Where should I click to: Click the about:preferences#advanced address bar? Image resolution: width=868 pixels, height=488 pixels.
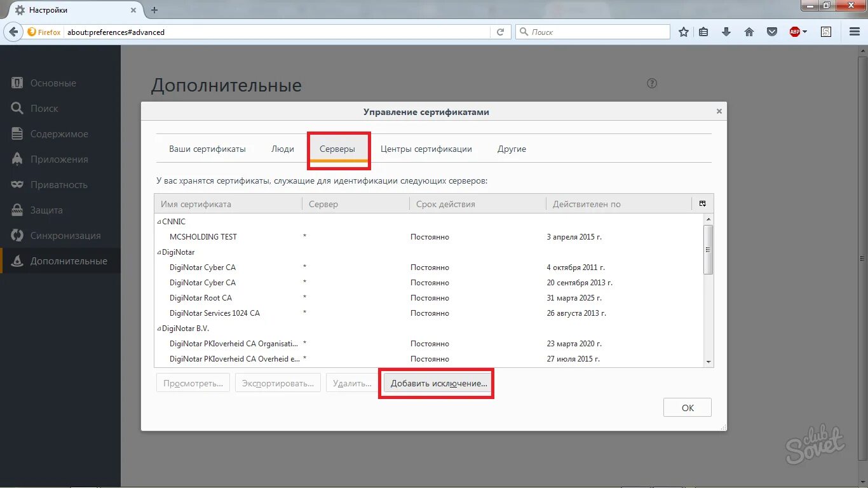(x=277, y=32)
